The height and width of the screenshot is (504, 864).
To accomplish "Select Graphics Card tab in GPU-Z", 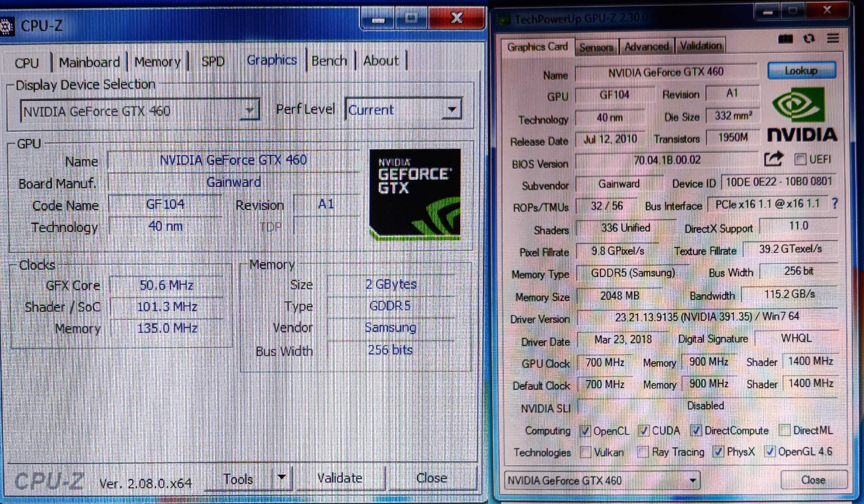I will pyautogui.click(x=538, y=47).
